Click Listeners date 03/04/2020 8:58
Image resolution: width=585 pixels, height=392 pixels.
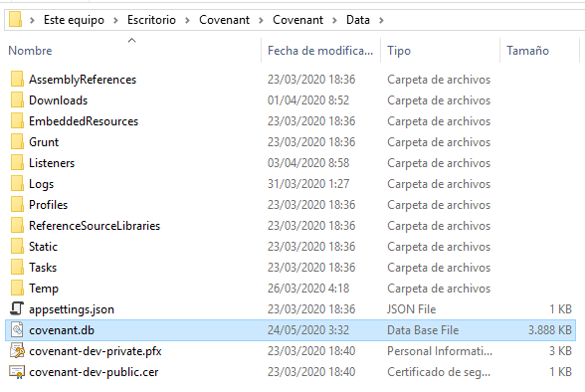click(x=308, y=163)
